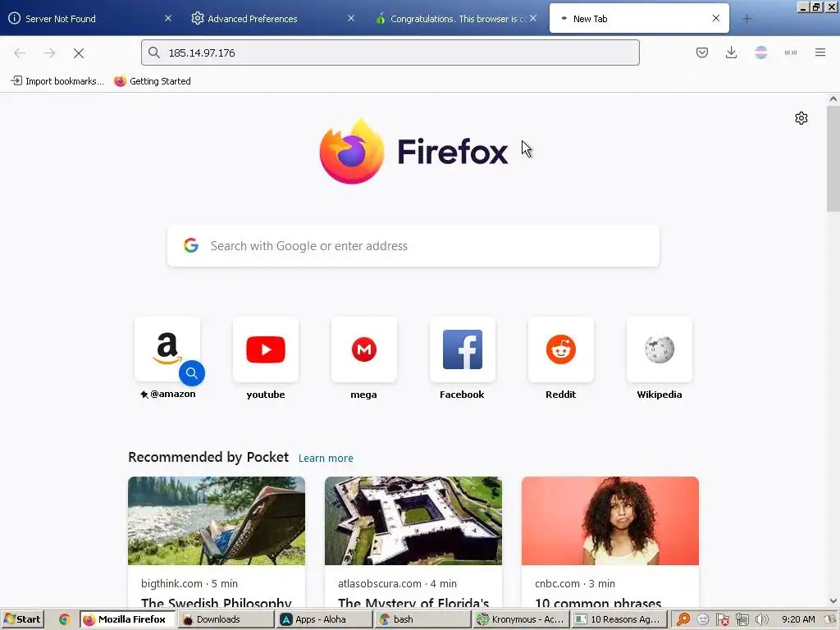Follow the Learn more Pocket link

[x=326, y=458]
